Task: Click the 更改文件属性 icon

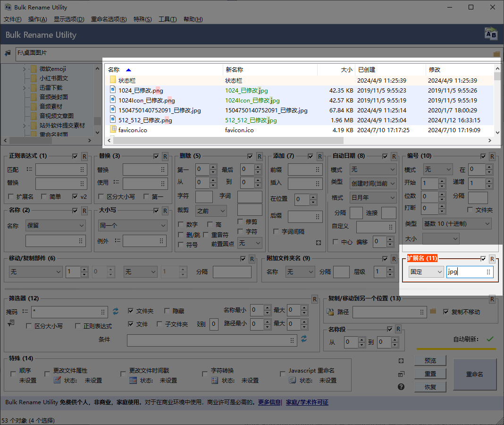Action: point(57,380)
